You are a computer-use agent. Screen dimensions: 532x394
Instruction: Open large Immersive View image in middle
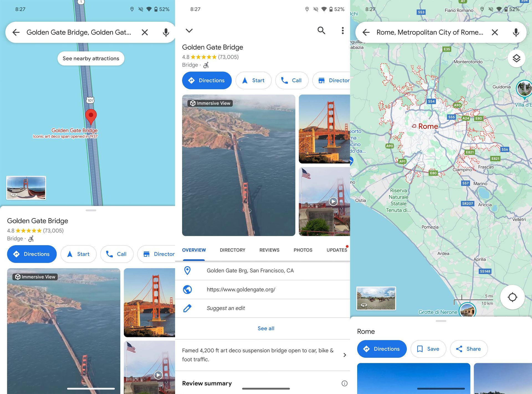pos(239,165)
